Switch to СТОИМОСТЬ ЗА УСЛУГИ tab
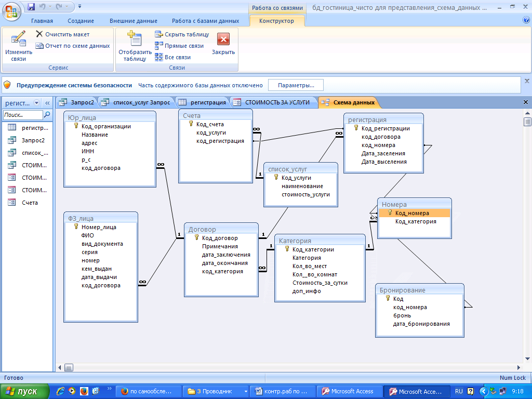Screen dimensions: 532x399 pyautogui.click(x=272, y=102)
